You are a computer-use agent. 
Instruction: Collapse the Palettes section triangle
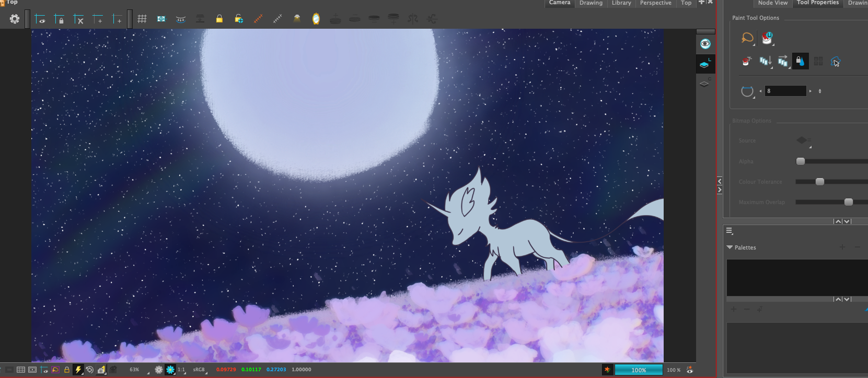730,247
